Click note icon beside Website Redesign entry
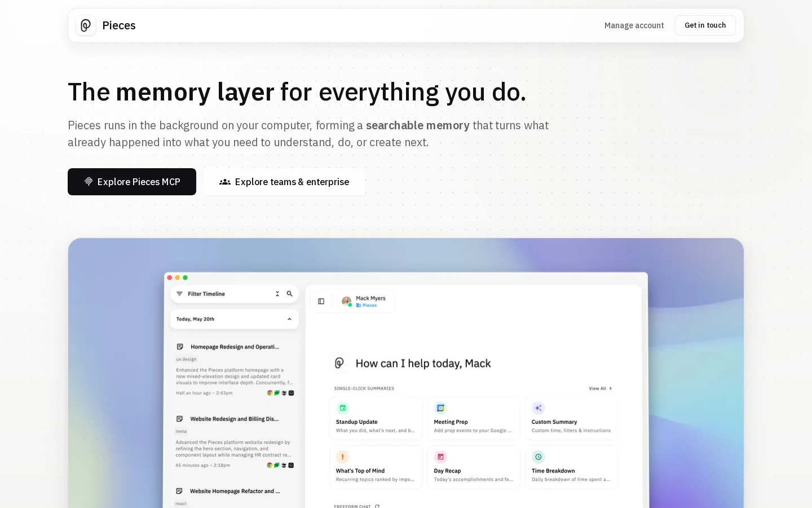 pos(179,419)
